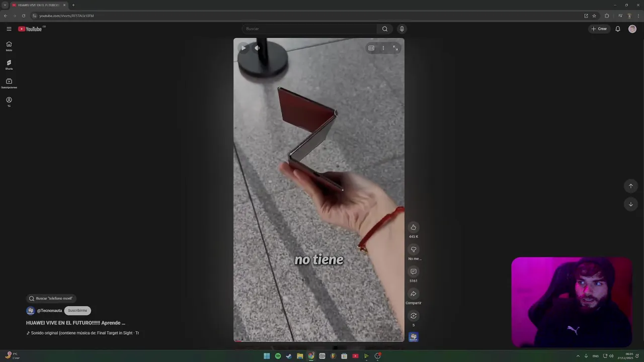Bookmark this page with the star

click(x=594, y=16)
